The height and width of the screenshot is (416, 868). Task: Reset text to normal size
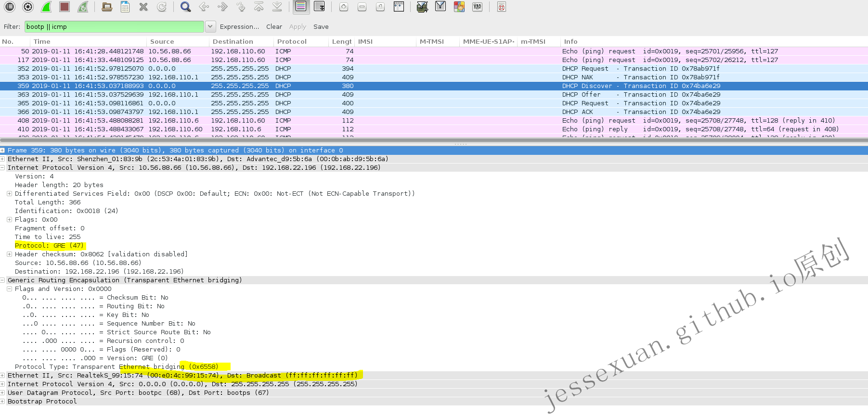[380, 7]
